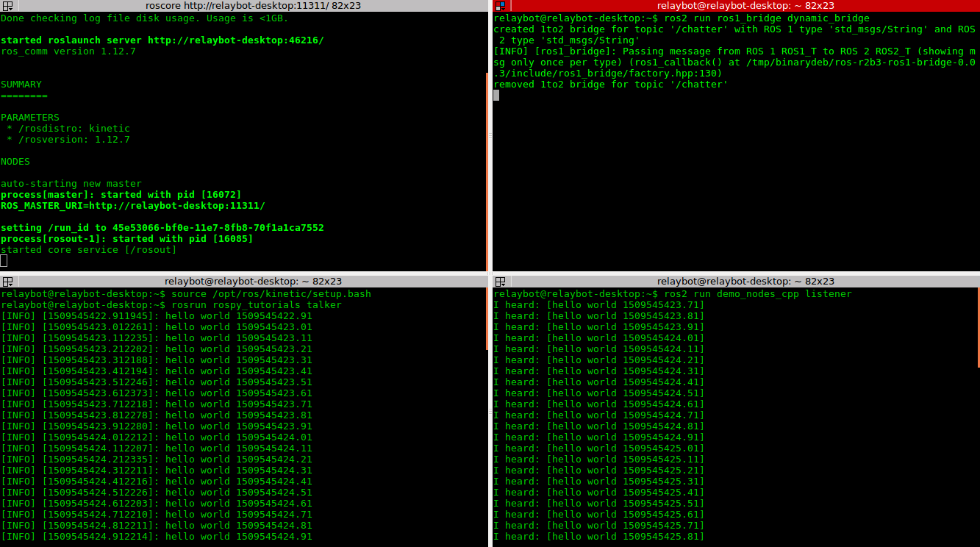Click the orange scrollbar of the listener pane
Viewport: 980px width, 547px height.
click(979, 327)
